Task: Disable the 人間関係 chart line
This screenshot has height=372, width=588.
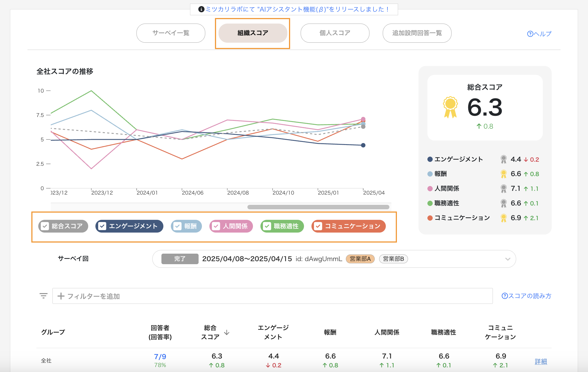Action: pyautogui.click(x=216, y=226)
